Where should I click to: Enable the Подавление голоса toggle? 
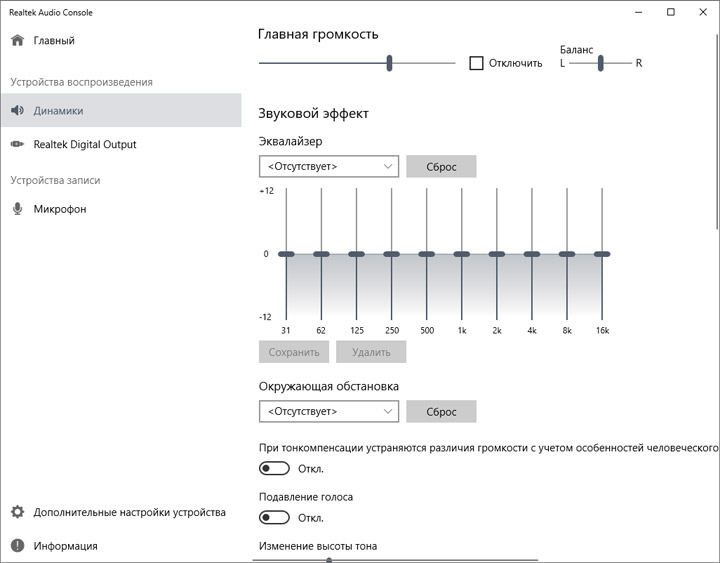[274, 517]
